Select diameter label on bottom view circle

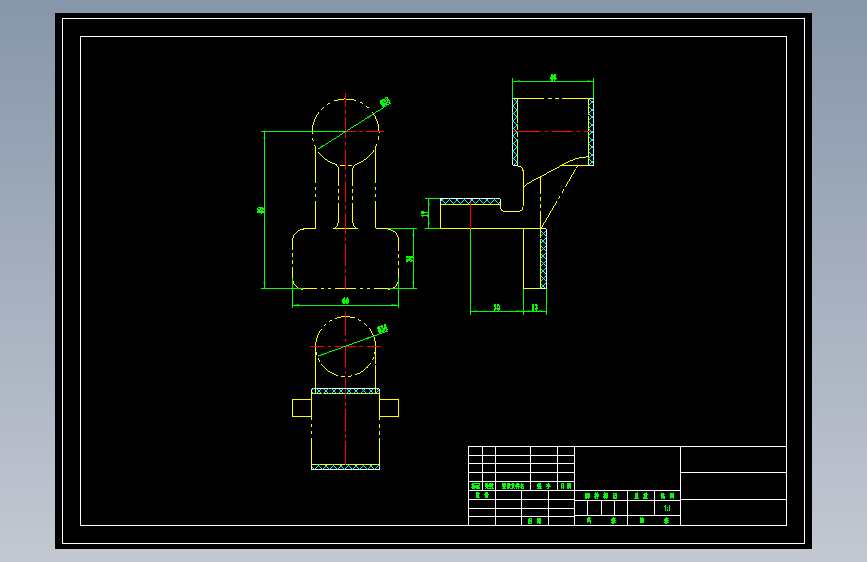[x=382, y=329]
